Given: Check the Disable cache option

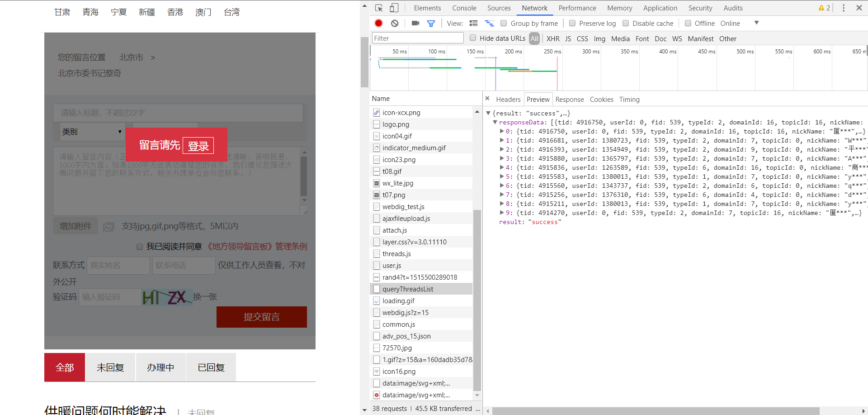Looking at the screenshot, I should [626, 23].
